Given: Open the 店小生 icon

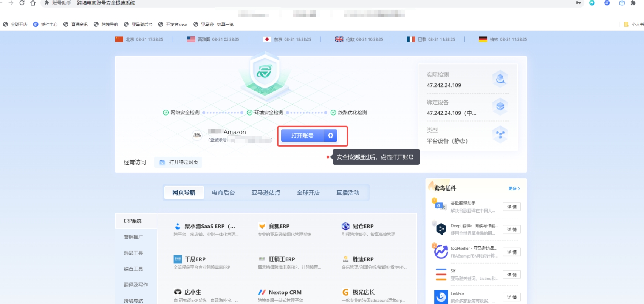Looking at the screenshot, I should 178,292.
